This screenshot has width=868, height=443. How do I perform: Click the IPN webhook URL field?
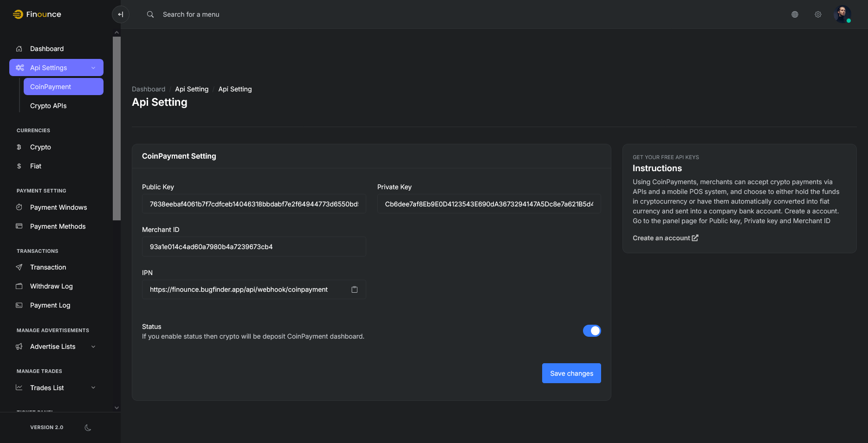254,289
